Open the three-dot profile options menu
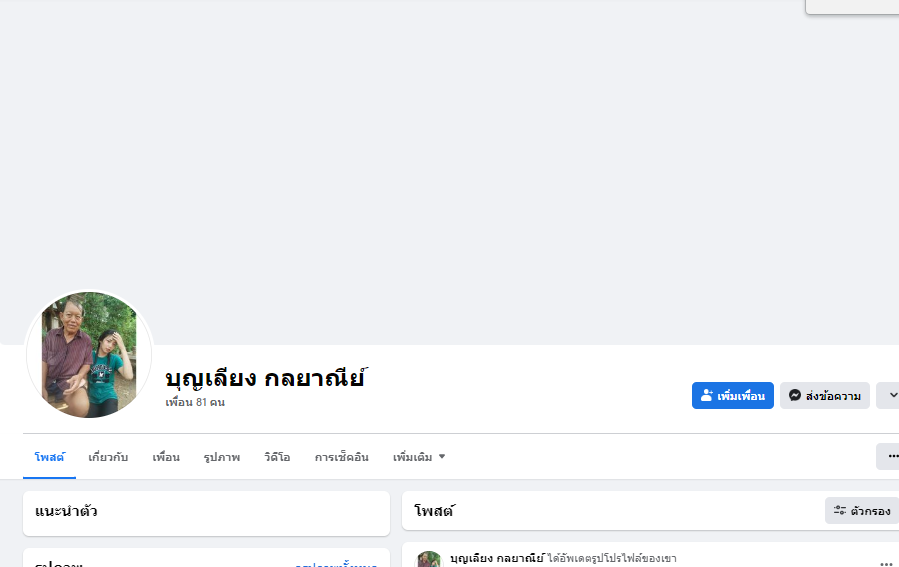 [891, 456]
